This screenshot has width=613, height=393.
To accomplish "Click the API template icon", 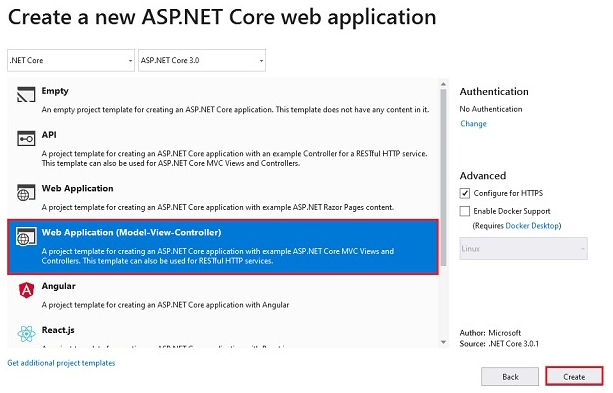I will coord(26,138).
